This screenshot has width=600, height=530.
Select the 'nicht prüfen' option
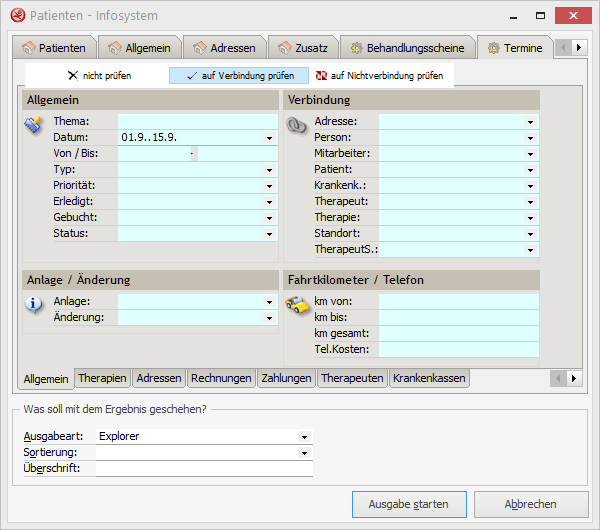[x=98, y=75]
